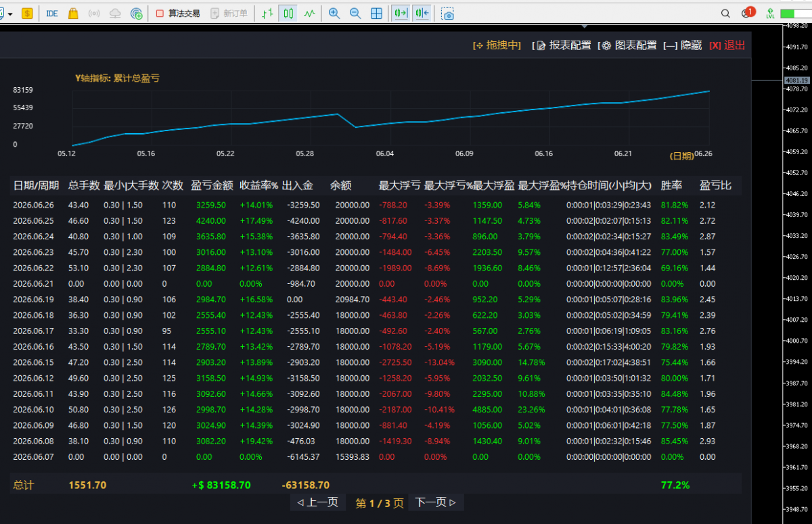The width and height of the screenshot is (812, 524).
Task: Go to 上一页 previous page
Action: 317,502
